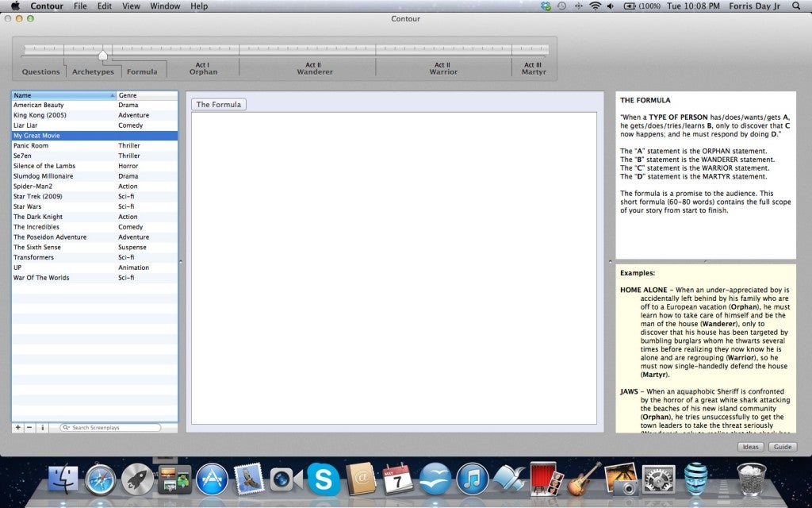Viewport: 812px width, 508px height.
Task: Click the left sidebar collapse handle
Action: click(181, 262)
